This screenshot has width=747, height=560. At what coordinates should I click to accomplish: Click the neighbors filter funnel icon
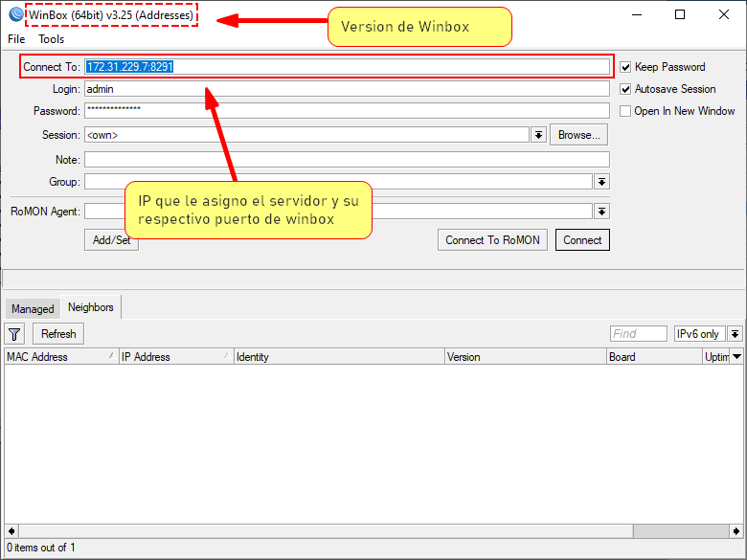pos(14,334)
